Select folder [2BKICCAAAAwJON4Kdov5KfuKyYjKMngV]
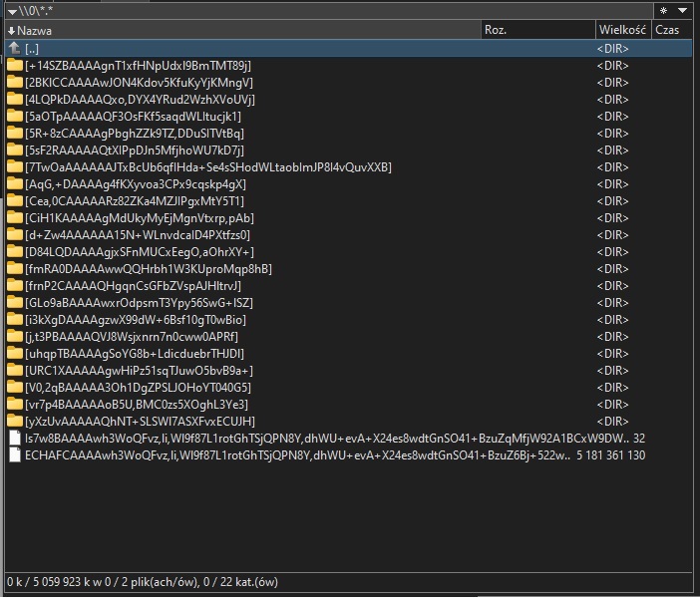This screenshot has width=700, height=598. (139, 83)
